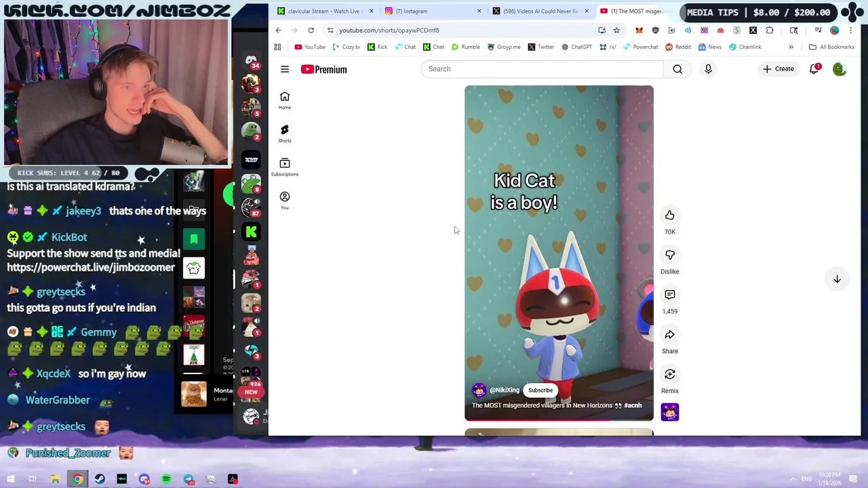Open @NikiXing channel link

tap(505, 390)
